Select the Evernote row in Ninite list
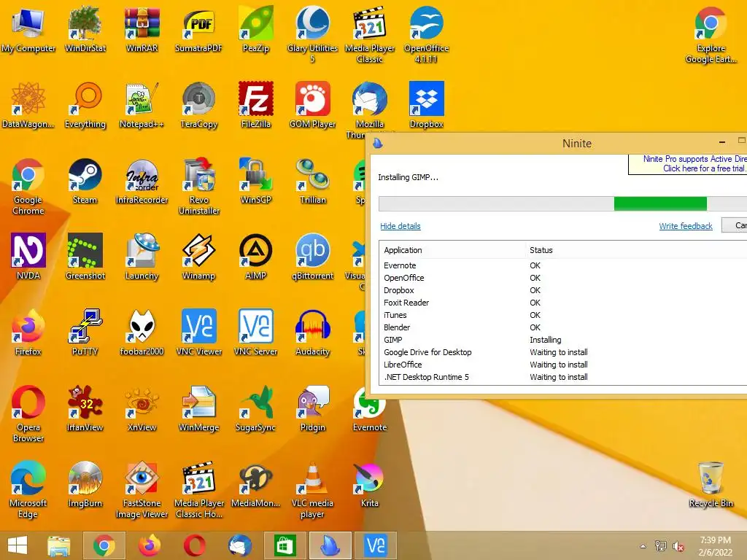 click(x=563, y=265)
